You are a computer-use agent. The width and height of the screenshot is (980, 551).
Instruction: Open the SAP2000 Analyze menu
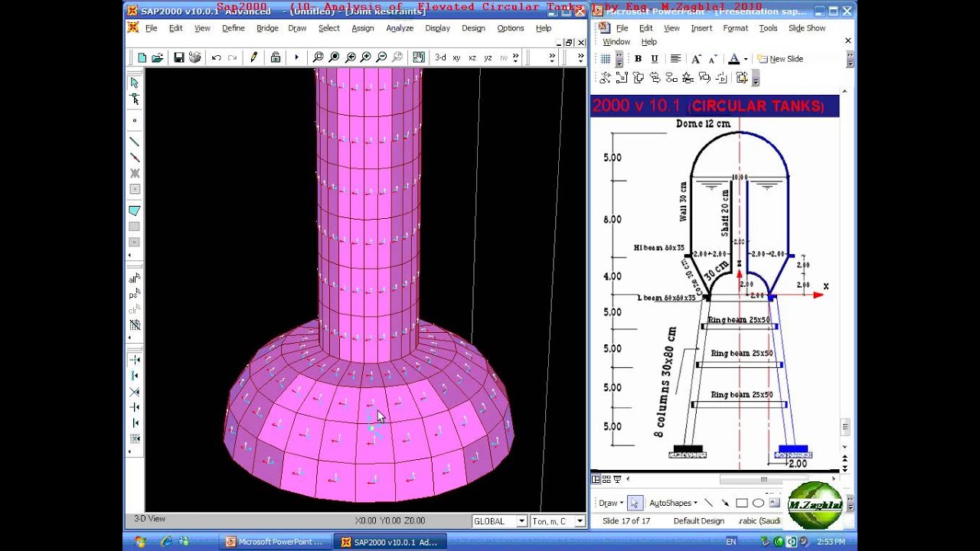pyautogui.click(x=400, y=28)
